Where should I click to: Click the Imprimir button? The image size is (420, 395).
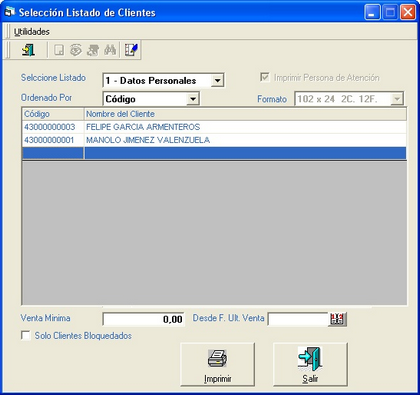(x=218, y=365)
